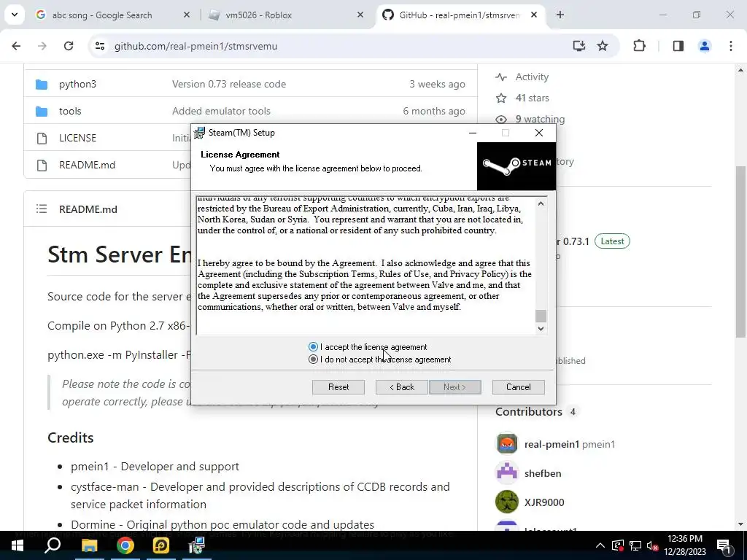The width and height of the screenshot is (747, 560).
Task: Open commit 'Added emulator tools'
Action: [221, 111]
